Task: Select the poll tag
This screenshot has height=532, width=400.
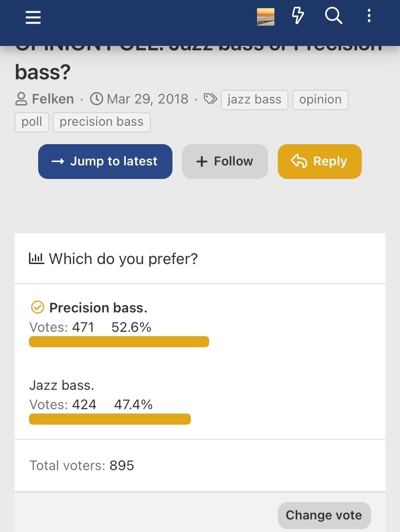Action: (32, 122)
